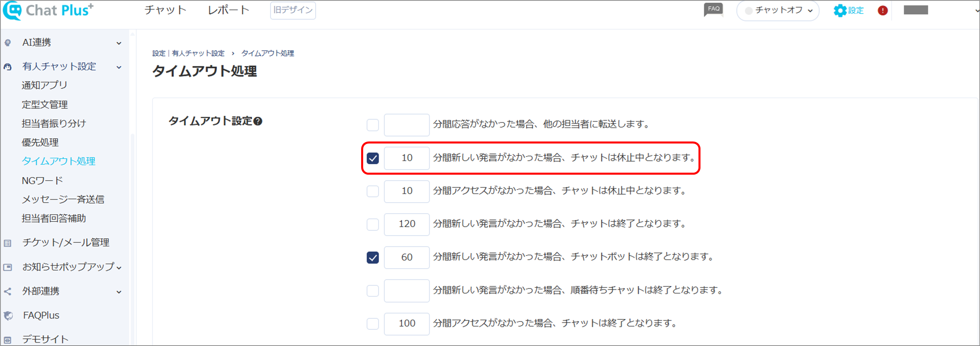Select 担当者回答補助 in sidebar
The height and width of the screenshot is (346, 980).
54,218
